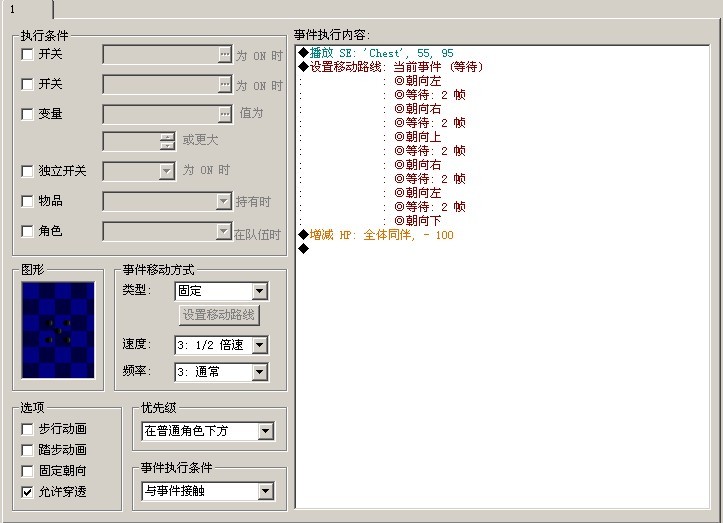This screenshot has height=523, width=723.
Task: Open the first 开关 selector ellipsis button
Action: (225, 54)
